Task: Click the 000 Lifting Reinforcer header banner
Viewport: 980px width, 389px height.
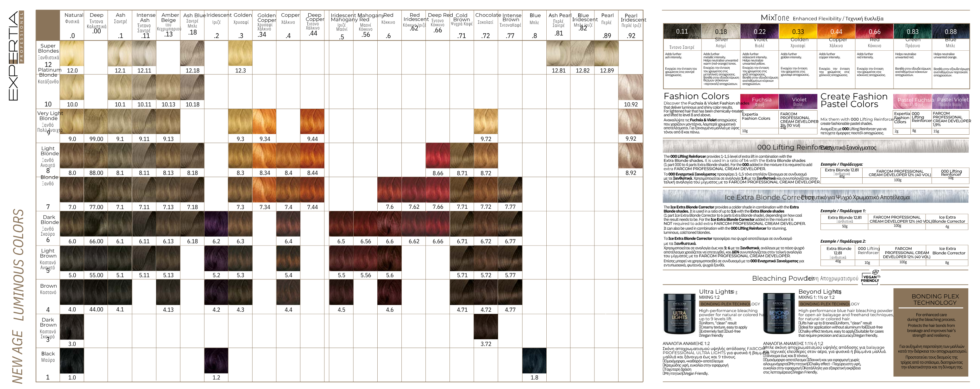Action: point(816,147)
